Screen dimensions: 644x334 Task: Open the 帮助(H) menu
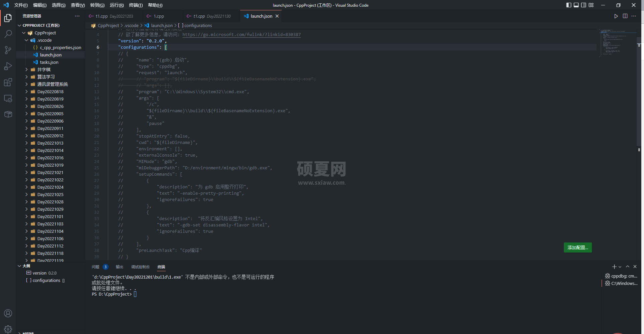(155, 5)
